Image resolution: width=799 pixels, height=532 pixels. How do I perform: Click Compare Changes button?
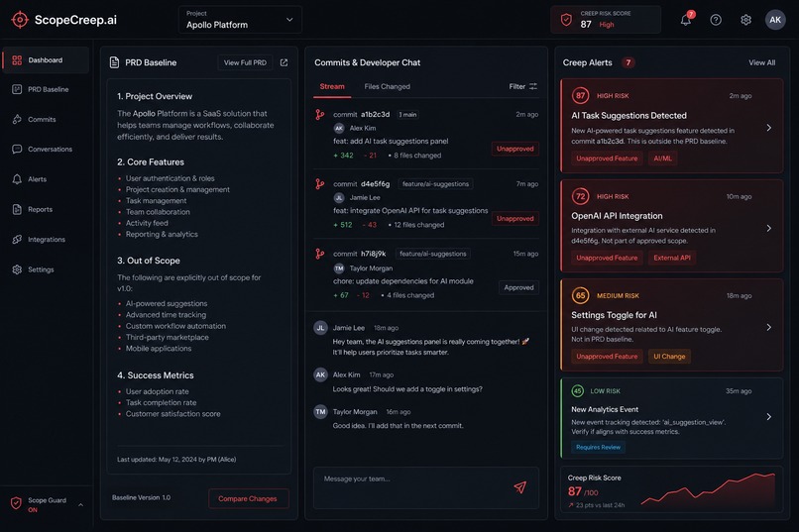[248, 498]
